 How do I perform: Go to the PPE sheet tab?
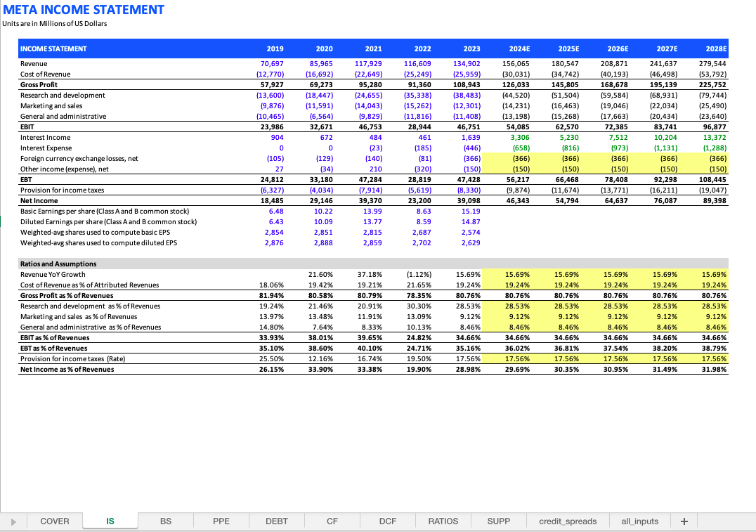[x=221, y=521]
